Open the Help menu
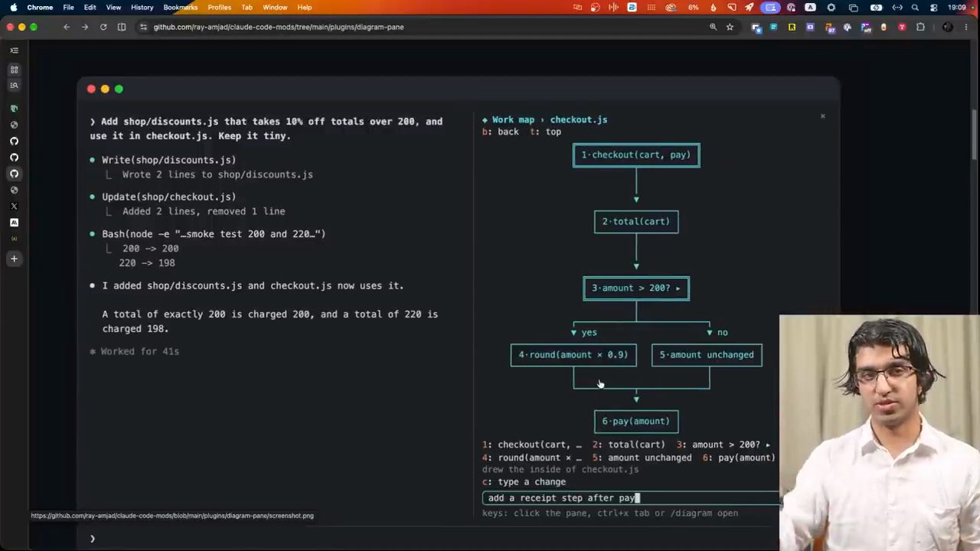 pos(305,8)
